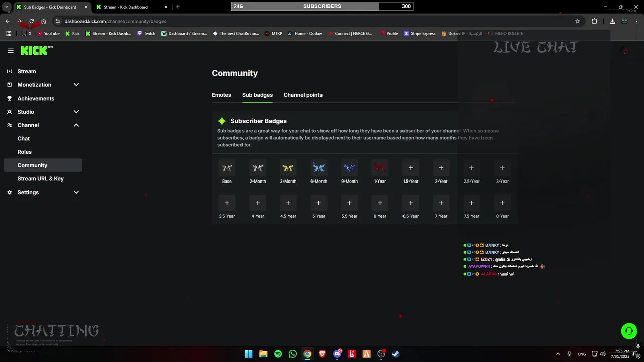Open Steam from the taskbar
Image resolution: width=644 pixels, height=362 pixels.
click(x=396, y=354)
